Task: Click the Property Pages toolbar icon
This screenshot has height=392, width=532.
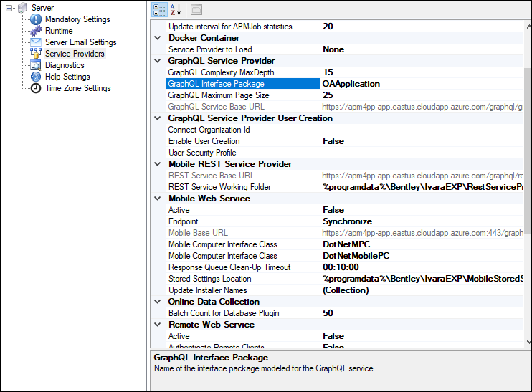Action: pos(196,10)
